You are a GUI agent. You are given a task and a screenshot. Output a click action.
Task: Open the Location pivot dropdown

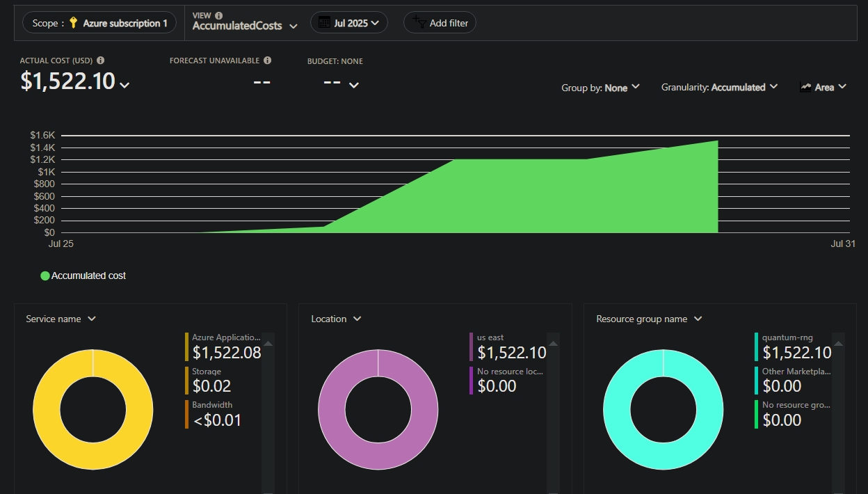pyautogui.click(x=336, y=319)
